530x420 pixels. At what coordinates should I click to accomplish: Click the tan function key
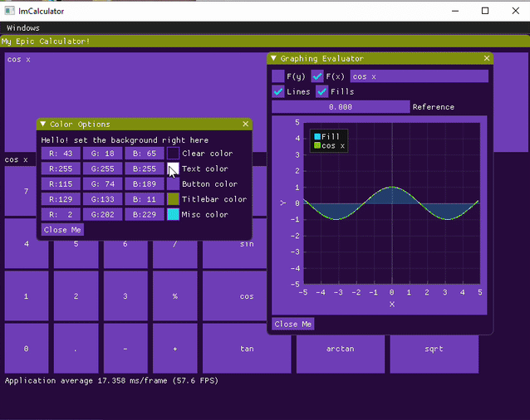tap(247, 349)
